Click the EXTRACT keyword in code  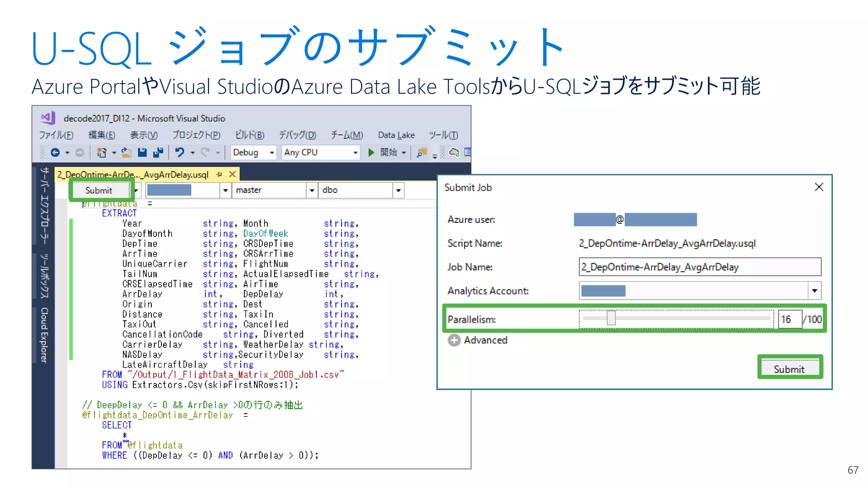(x=119, y=213)
